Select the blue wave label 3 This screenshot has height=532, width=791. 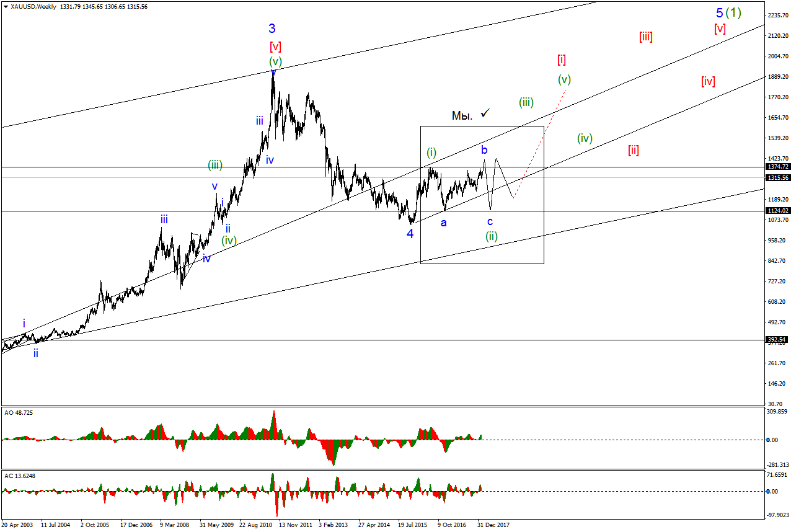coord(272,28)
